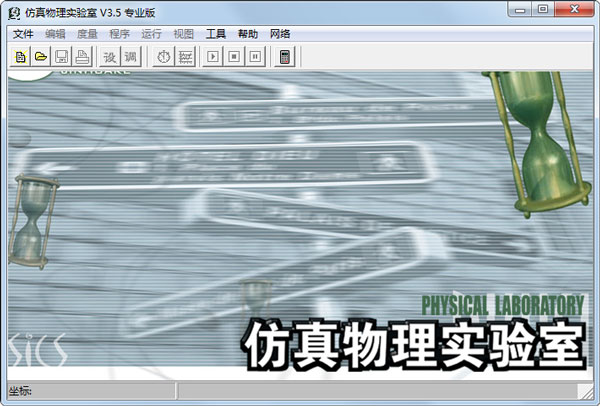This screenshot has width=600, height=406.
Task: Open the 帮助 menu
Action: pyautogui.click(x=248, y=34)
